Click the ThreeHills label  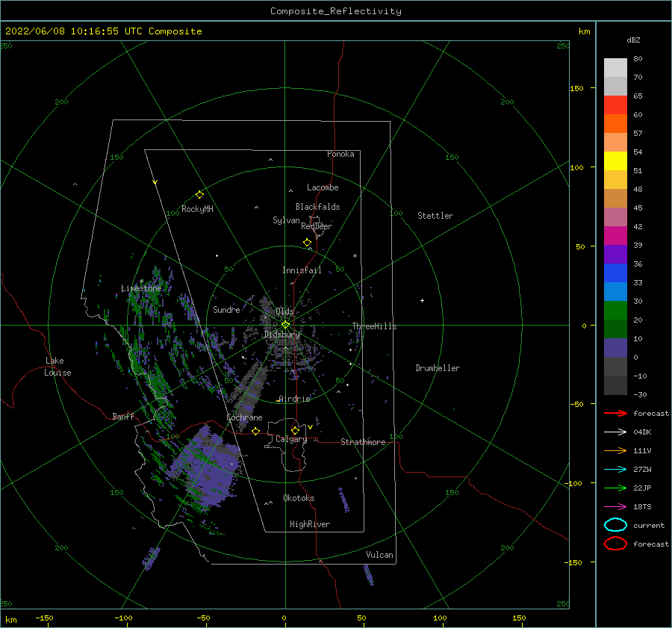click(x=374, y=326)
